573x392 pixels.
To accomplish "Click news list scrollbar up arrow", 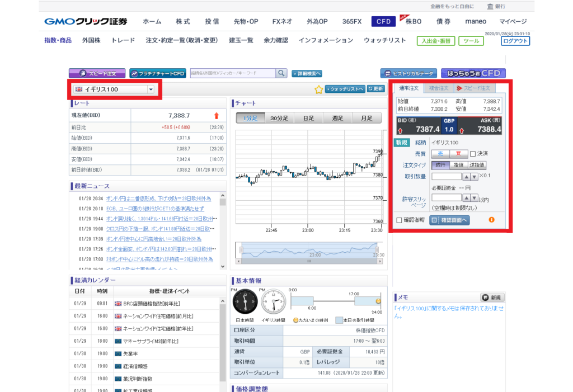I will tap(223, 196).
